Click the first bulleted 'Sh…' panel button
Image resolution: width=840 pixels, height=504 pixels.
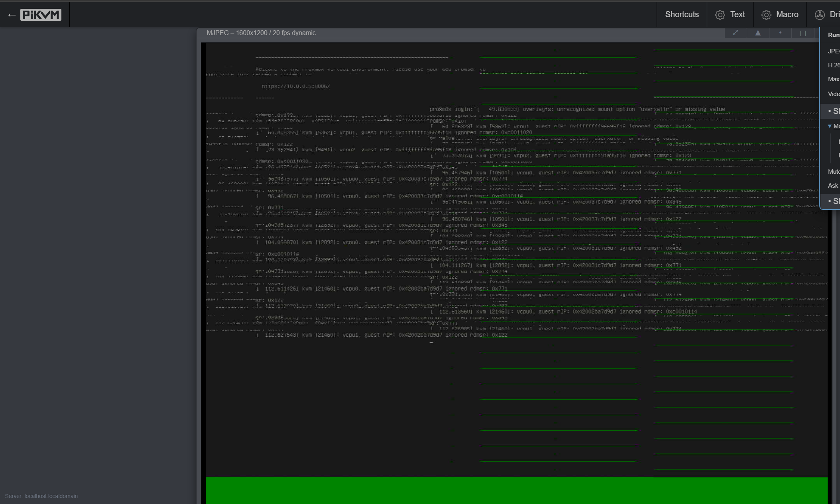[x=833, y=111]
